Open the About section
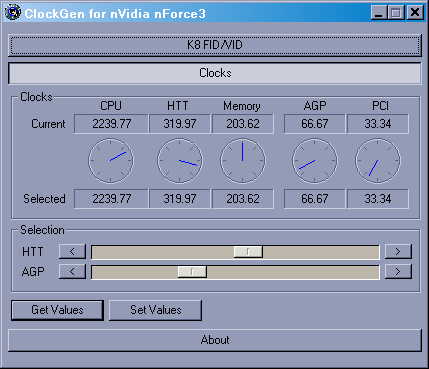The width and height of the screenshot is (429, 369). (215, 340)
